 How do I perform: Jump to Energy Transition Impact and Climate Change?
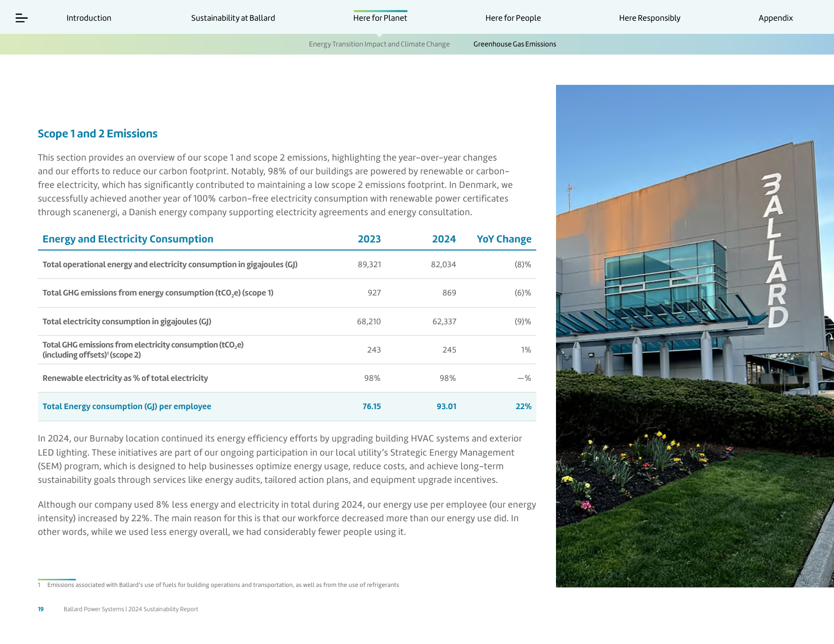(379, 44)
